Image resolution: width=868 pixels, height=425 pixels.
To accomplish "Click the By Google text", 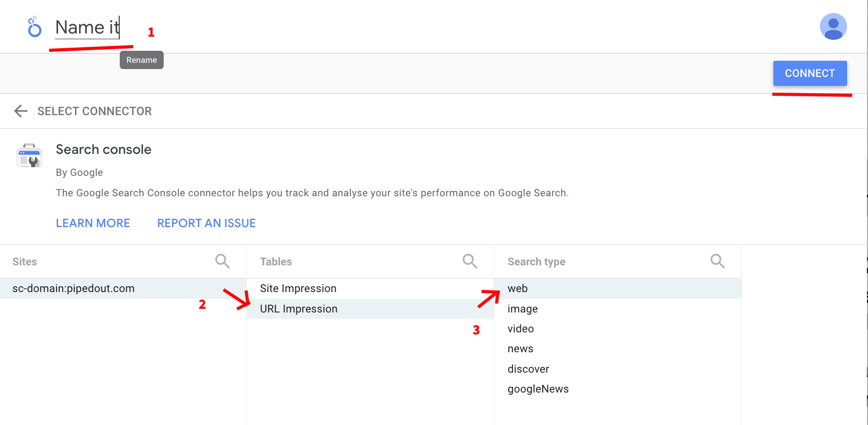I will click(x=79, y=173).
